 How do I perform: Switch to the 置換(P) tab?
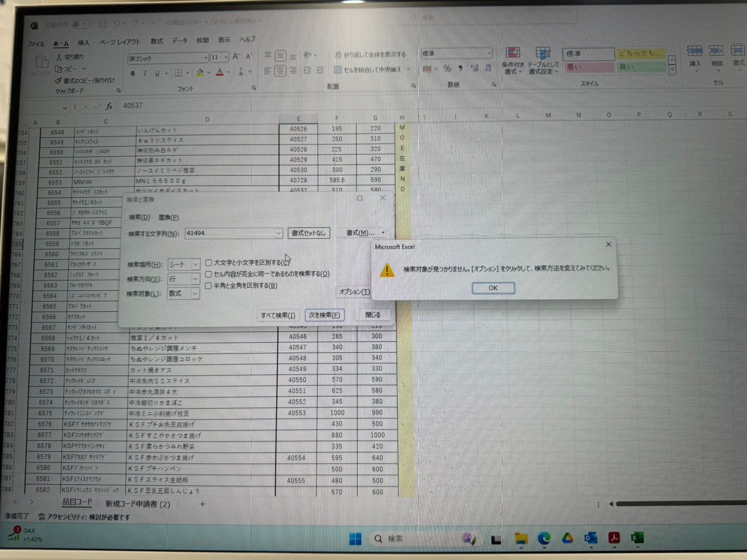(x=168, y=217)
